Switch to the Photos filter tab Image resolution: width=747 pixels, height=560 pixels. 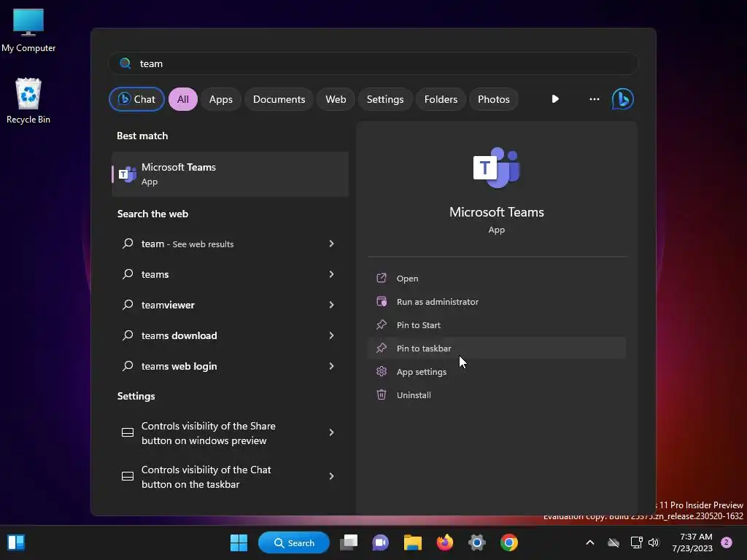[494, 99]
